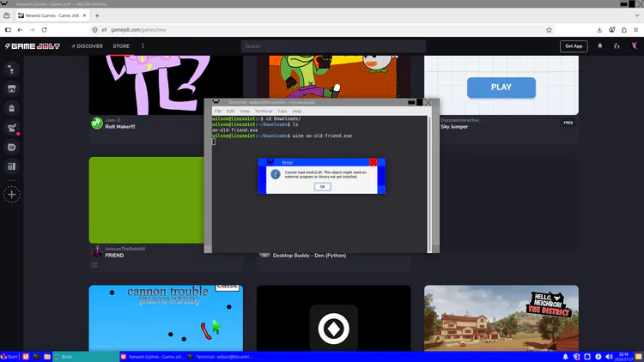Open the user avatar menu
This screenshot has height=362, width=644.
tap(635, 45)
